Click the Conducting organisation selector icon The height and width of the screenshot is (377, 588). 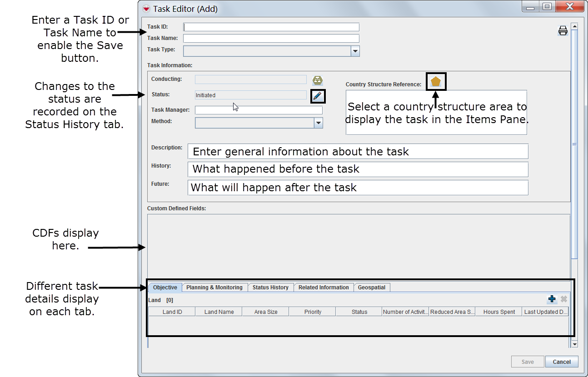(318, 80)
